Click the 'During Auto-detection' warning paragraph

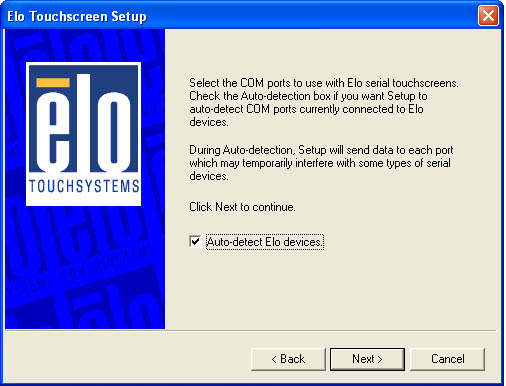(321, 163)
